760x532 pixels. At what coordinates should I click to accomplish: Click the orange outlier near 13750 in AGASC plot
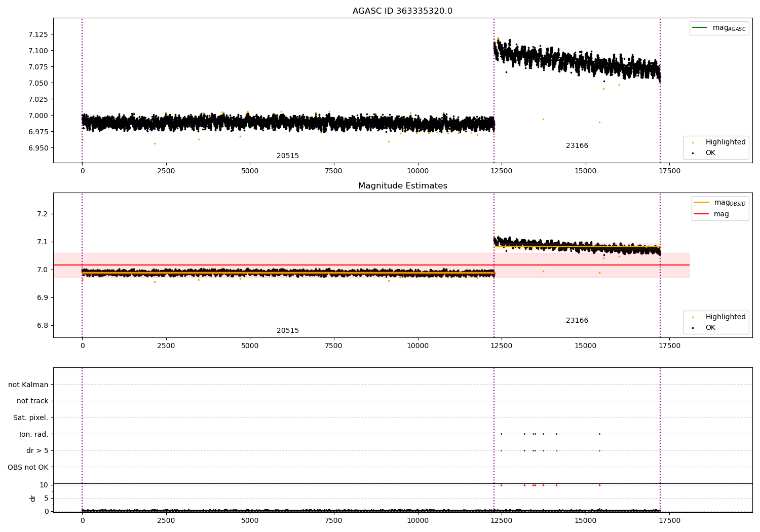543,119
